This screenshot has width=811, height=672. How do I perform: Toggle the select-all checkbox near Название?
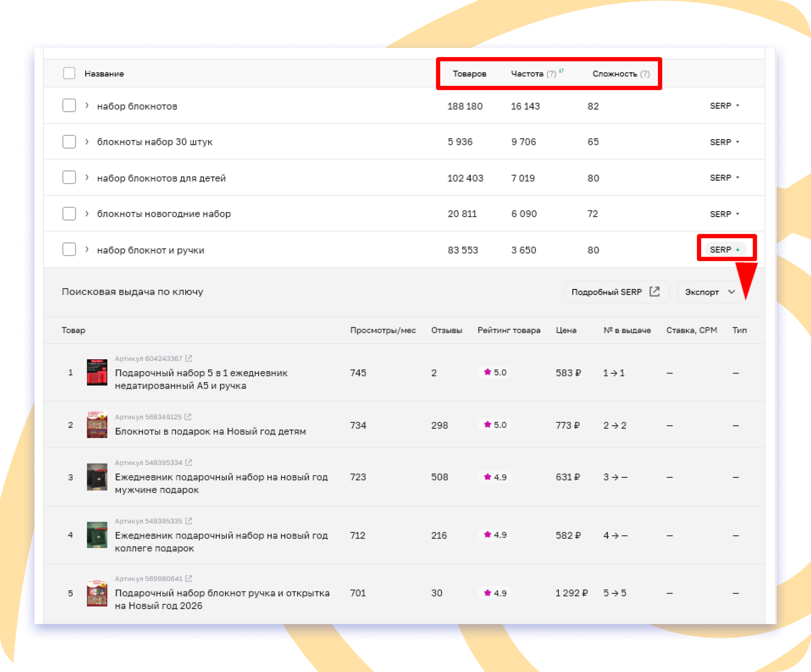(x=69, y=73)
